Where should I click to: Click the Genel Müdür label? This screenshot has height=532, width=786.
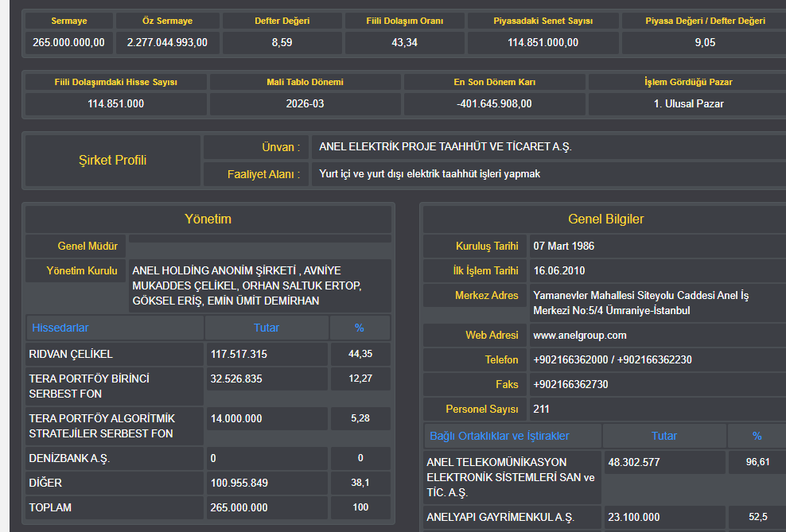(x=88, y=246)
